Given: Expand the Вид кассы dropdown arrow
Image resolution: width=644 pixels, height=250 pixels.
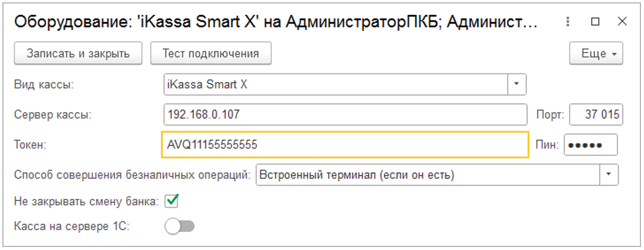Looking at the screenshot, I should click(x=516, y=84).
